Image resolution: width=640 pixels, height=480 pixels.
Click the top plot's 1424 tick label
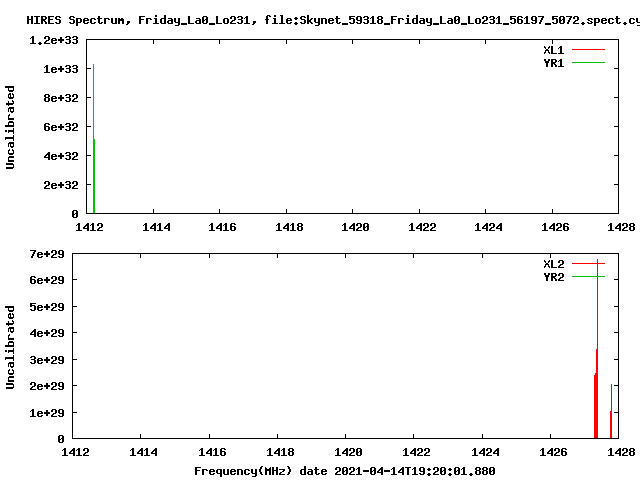click(488, 227)
